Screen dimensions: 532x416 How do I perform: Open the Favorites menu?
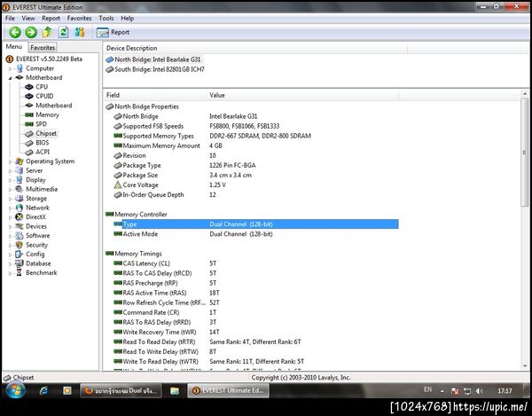(x=79, y=19)
